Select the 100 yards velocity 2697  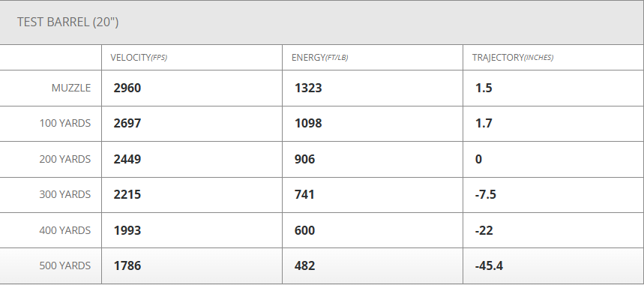pos(127,123)
